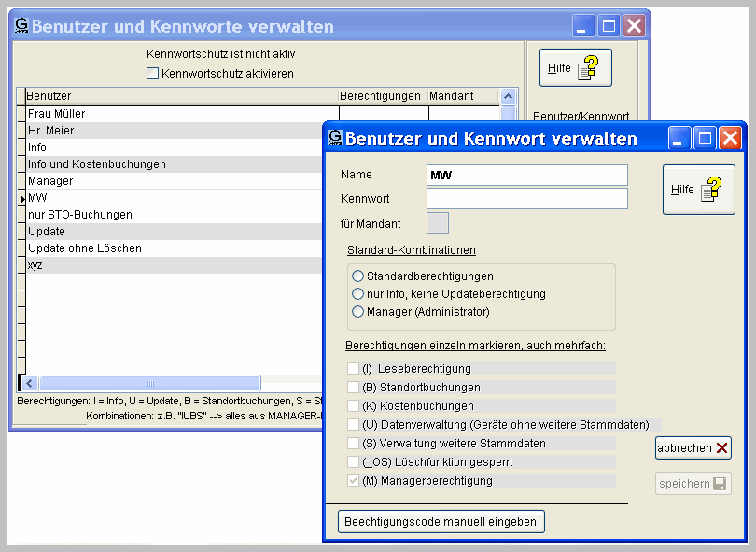The height and width of the screenshot is (552, 756).
Task: Select Manager (Administrator) radio option
Action: point(358,312)
